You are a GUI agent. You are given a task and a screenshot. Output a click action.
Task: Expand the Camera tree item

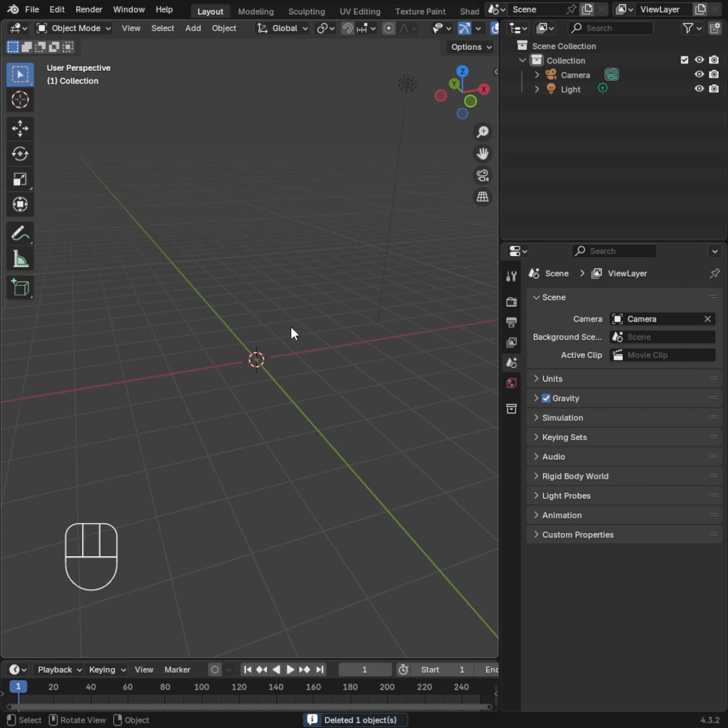537,75
